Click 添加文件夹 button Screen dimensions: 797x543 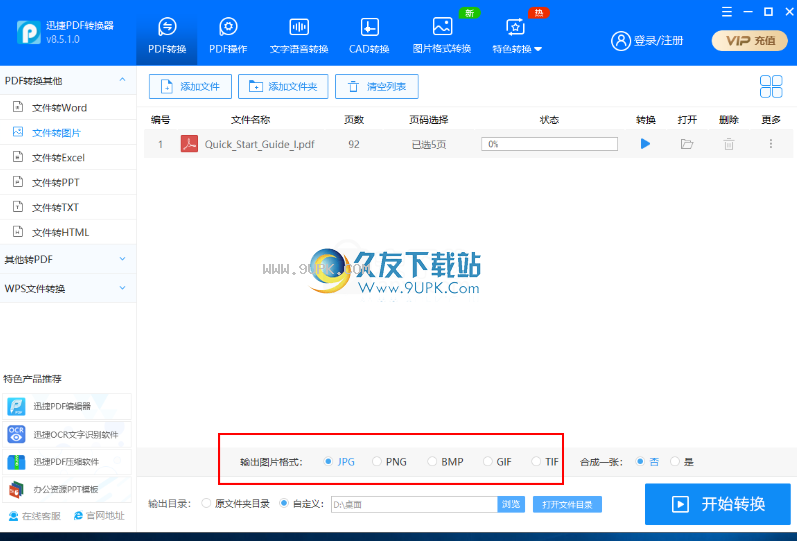point(283,86)
